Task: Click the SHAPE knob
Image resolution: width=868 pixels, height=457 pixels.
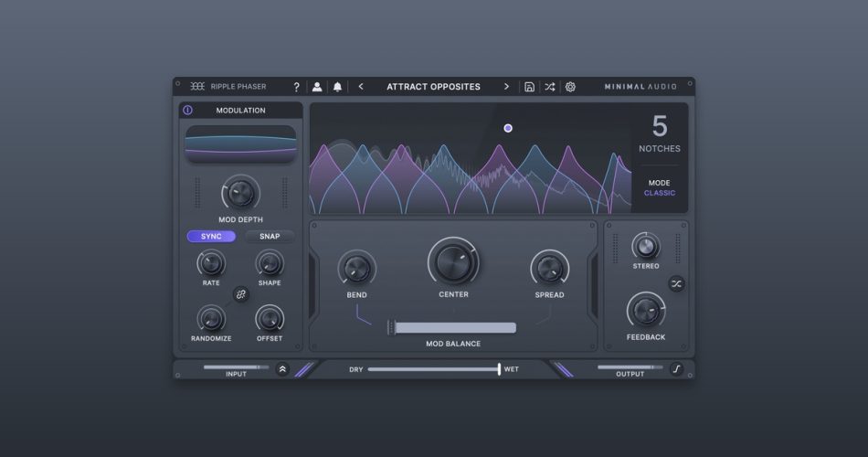Action: pos(270,263)
